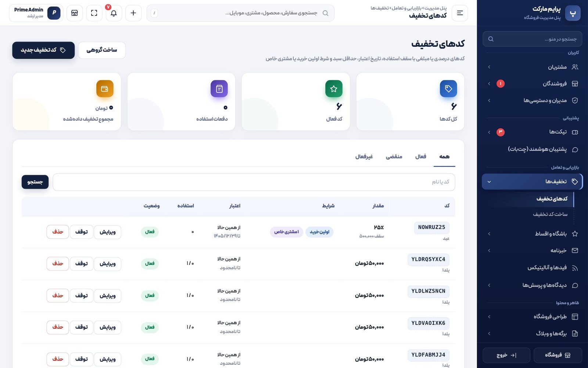The height and width of the screenshot is (368, 588).
Task: Expand the باشگاه و اقساط chevron
Action: [x=489, y=234]
